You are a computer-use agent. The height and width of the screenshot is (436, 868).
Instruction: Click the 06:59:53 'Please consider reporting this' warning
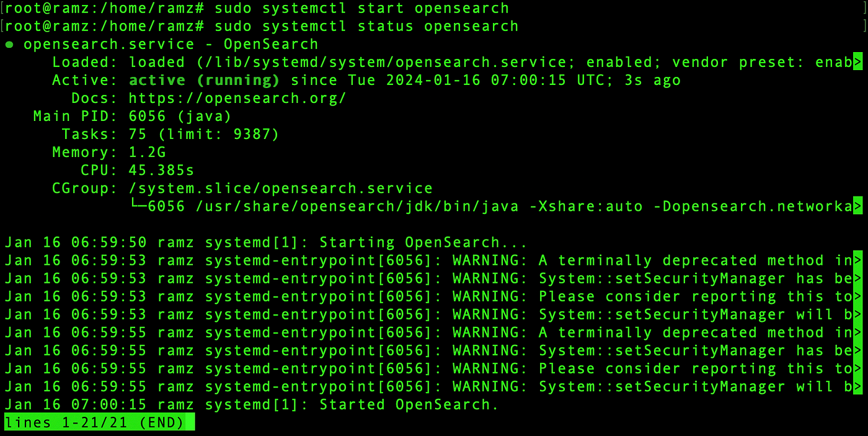652,296
